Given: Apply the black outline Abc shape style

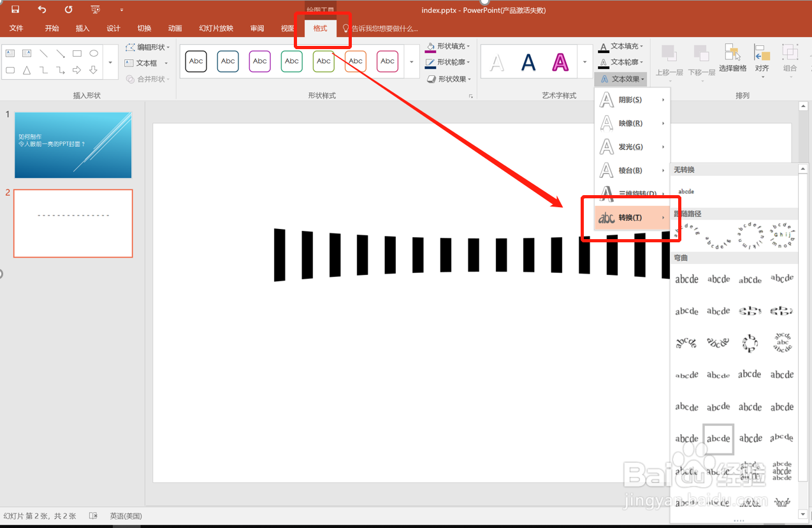Looking at the screenshot, I should point(196,61).
